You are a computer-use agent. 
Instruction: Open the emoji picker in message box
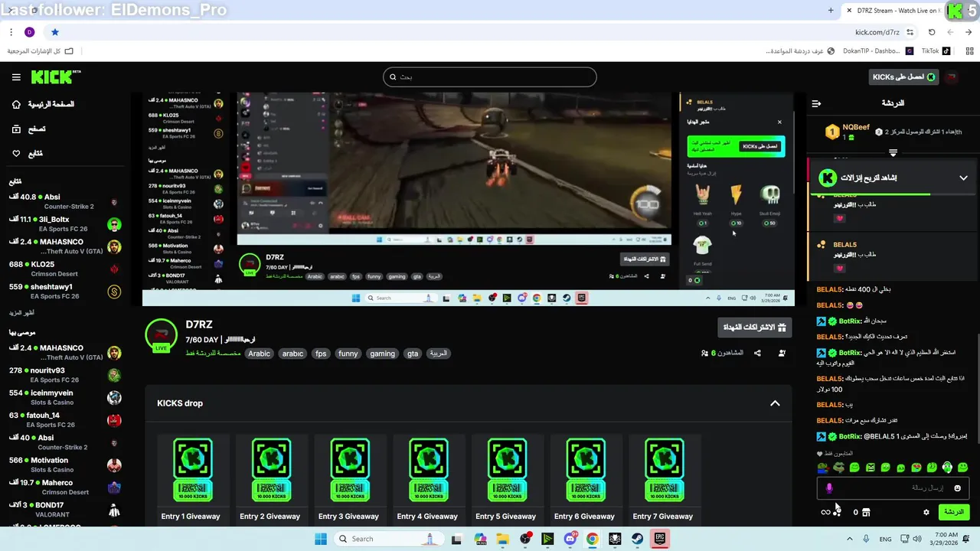click(957, 488)
